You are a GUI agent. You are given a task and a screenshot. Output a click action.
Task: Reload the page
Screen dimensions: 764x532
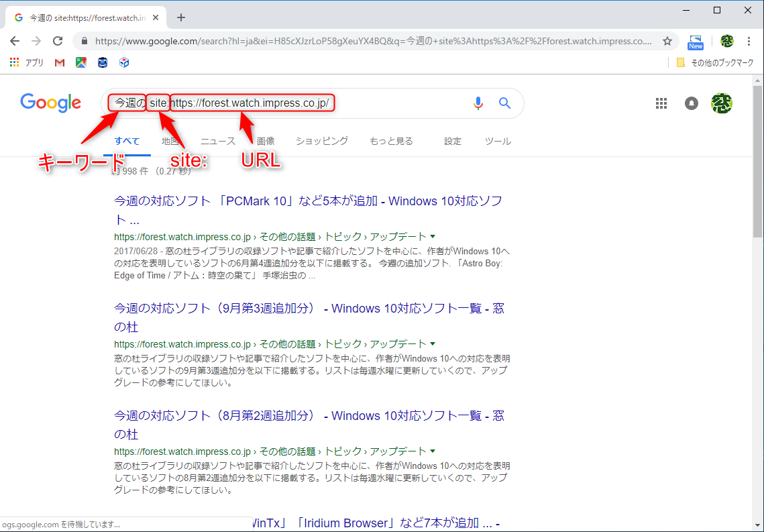click(x=58, y=41)
